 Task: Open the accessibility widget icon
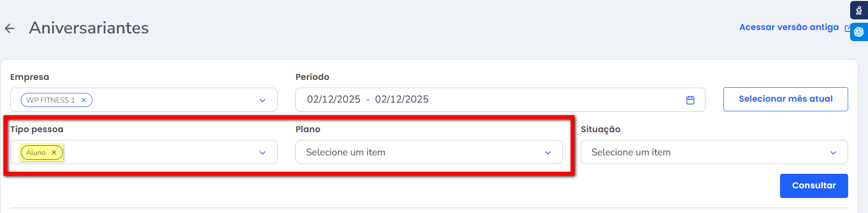[x=859, y=10]
